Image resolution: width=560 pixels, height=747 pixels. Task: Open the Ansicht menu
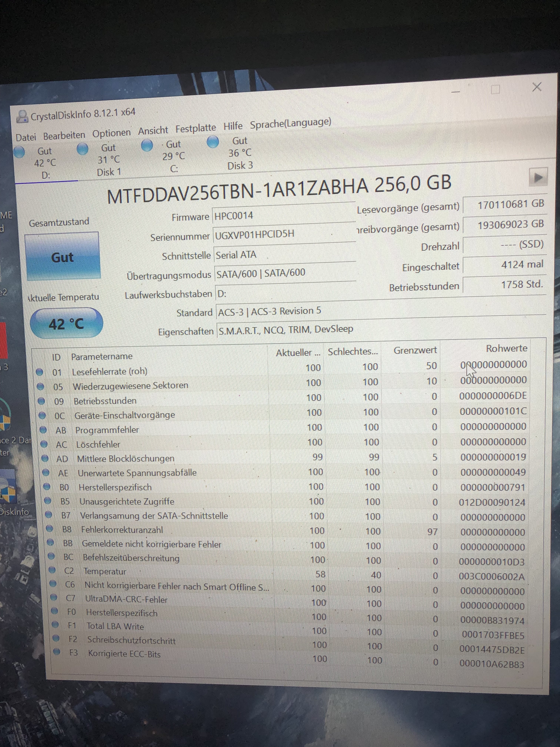pos(153,130)
